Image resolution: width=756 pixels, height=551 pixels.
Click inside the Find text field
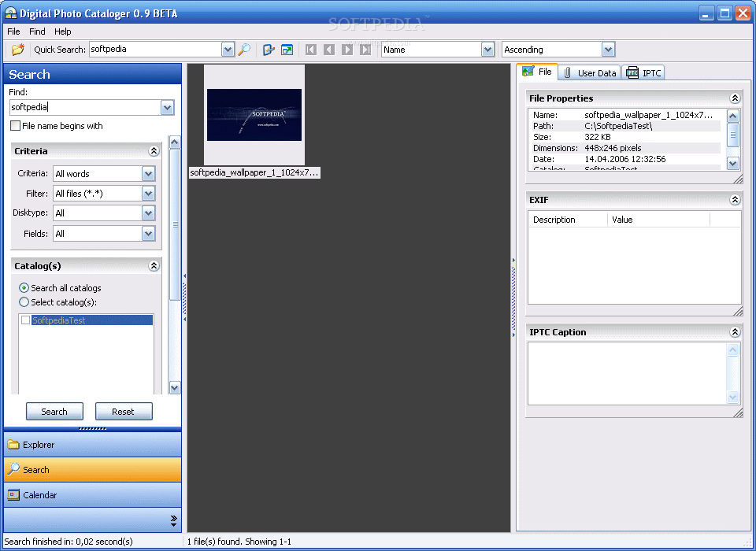(x=85, y=108)
